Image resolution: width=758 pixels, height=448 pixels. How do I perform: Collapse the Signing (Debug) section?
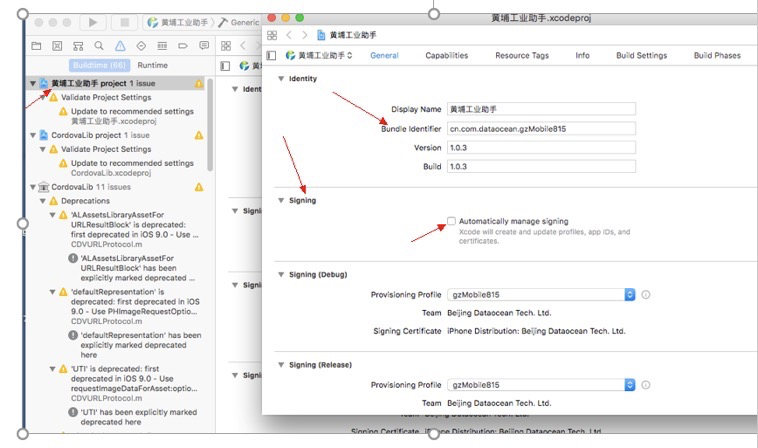281,275
